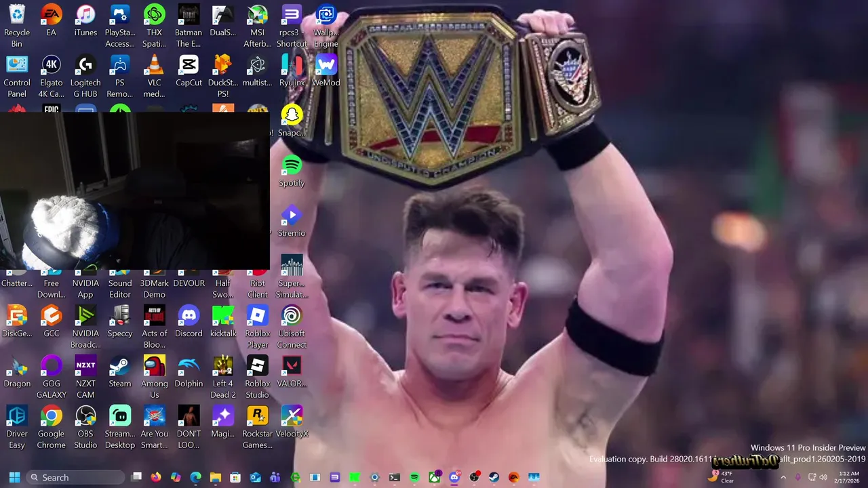Open the volume speaker tray icon

(823, 477)
